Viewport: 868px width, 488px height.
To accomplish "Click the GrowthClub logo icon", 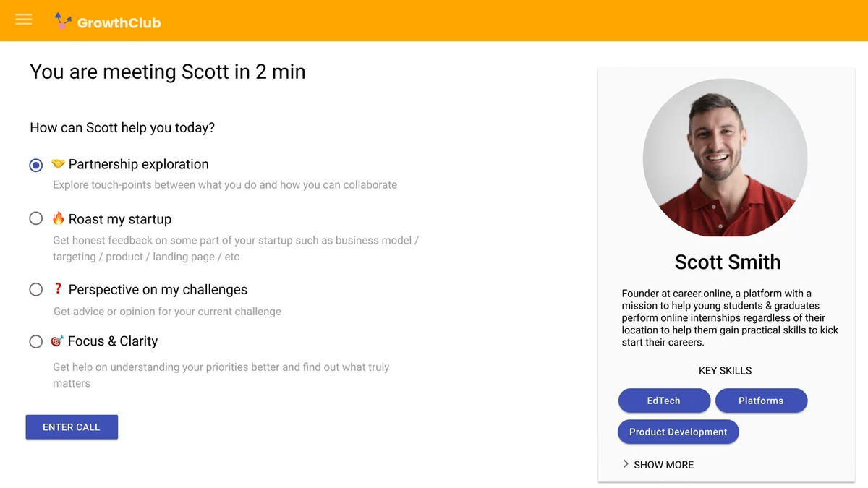I will pyautogui.click(x=62, y=21).
